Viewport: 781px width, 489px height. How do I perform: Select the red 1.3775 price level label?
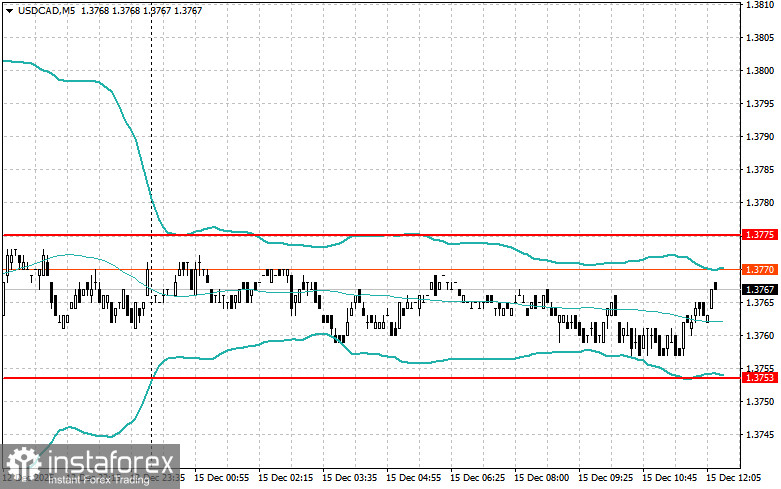click(760, 235)
